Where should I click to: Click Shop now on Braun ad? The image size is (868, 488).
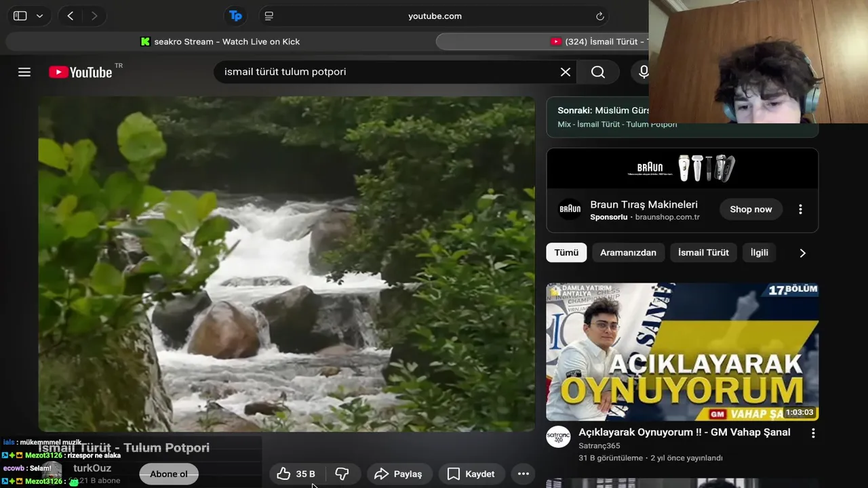point(751,209)
